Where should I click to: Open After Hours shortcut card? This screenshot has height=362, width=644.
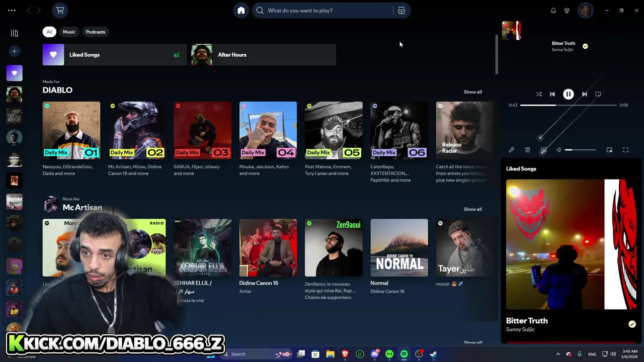click(x=264, y=55)
